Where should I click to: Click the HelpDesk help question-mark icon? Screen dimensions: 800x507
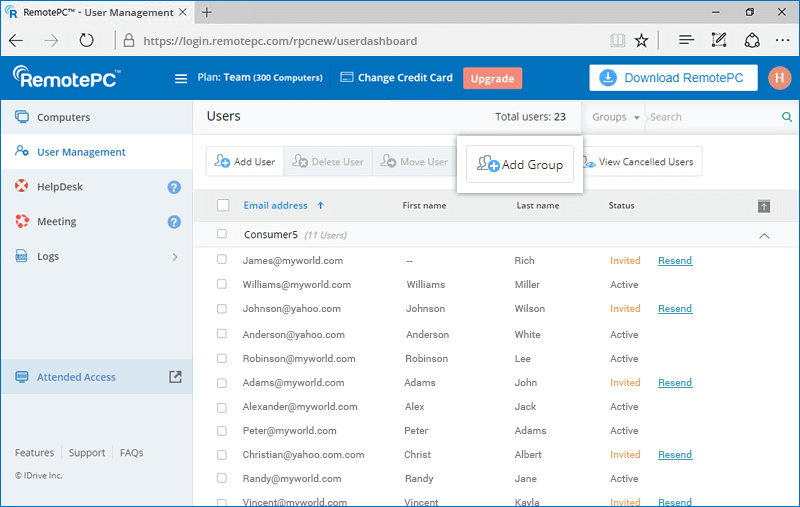point(174,187)
